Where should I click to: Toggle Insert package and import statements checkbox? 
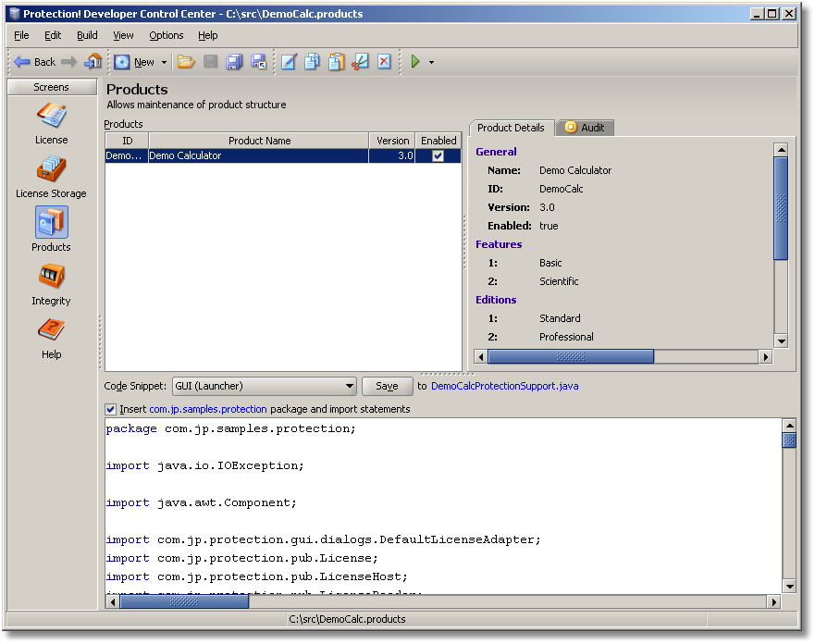pyautogui.click(x=111, y=409)
